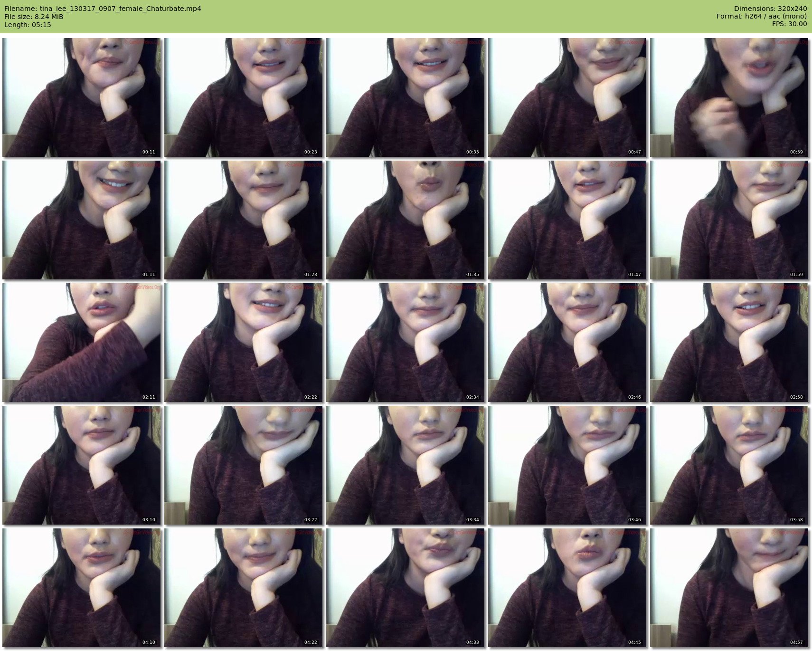Click the Length 05:15 text
The width and height of the screenshot is (812, 651).
pos(28,25)
